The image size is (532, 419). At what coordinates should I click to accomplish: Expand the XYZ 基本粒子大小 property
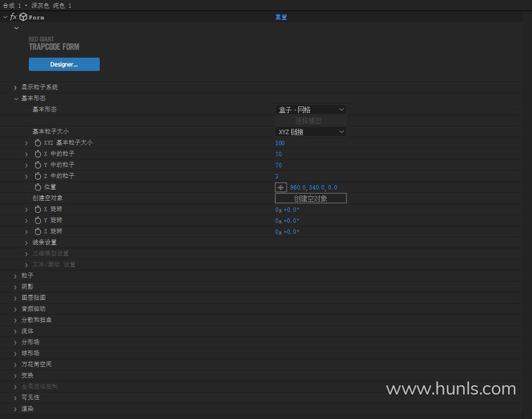(27, 143)
